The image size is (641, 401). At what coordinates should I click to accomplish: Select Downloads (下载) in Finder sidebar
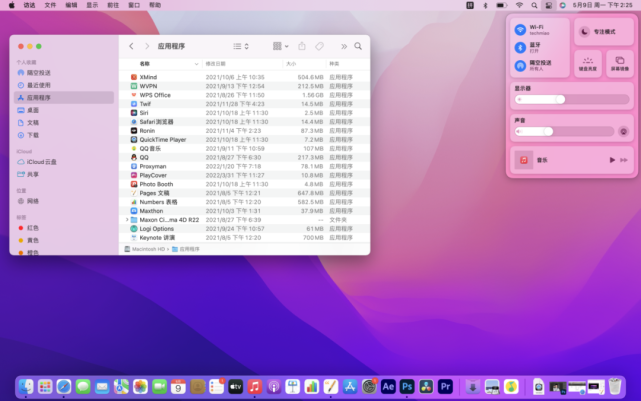[x=33, y=135]
